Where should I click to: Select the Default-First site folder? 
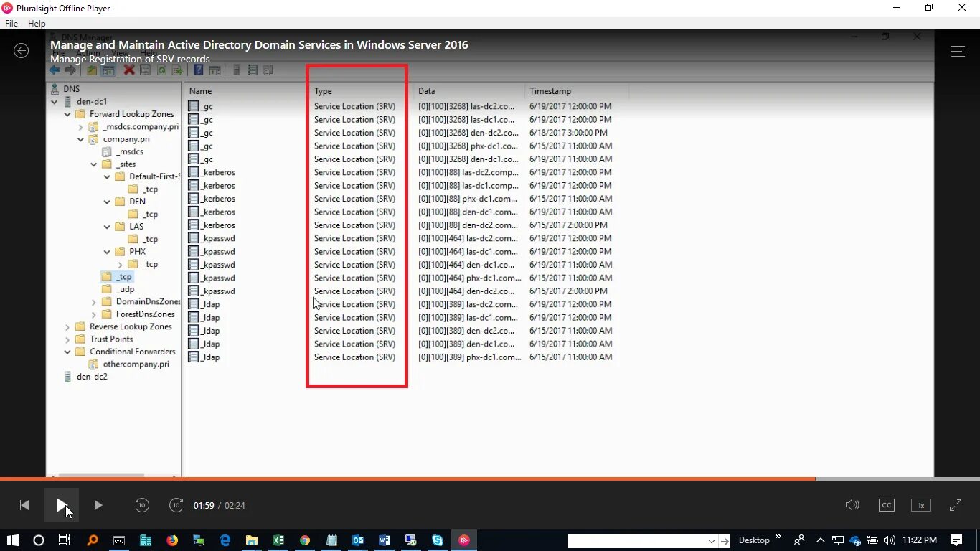[154, 176]
